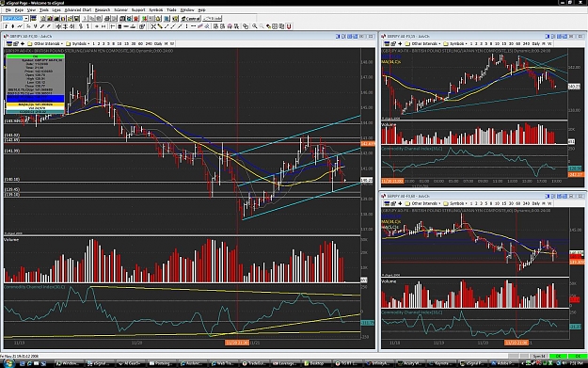Click the line chart type icon
Viewport: 588px width, 368px height.
(x=20, y=26)
